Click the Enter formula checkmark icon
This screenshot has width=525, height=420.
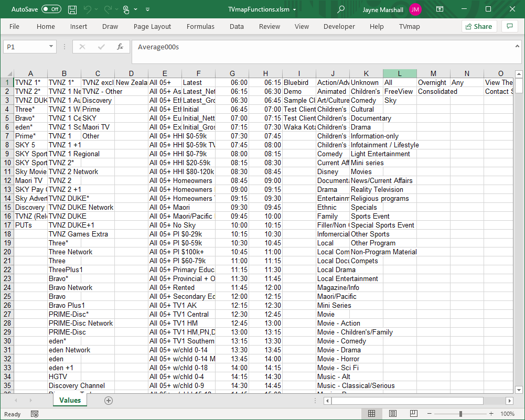101,47
